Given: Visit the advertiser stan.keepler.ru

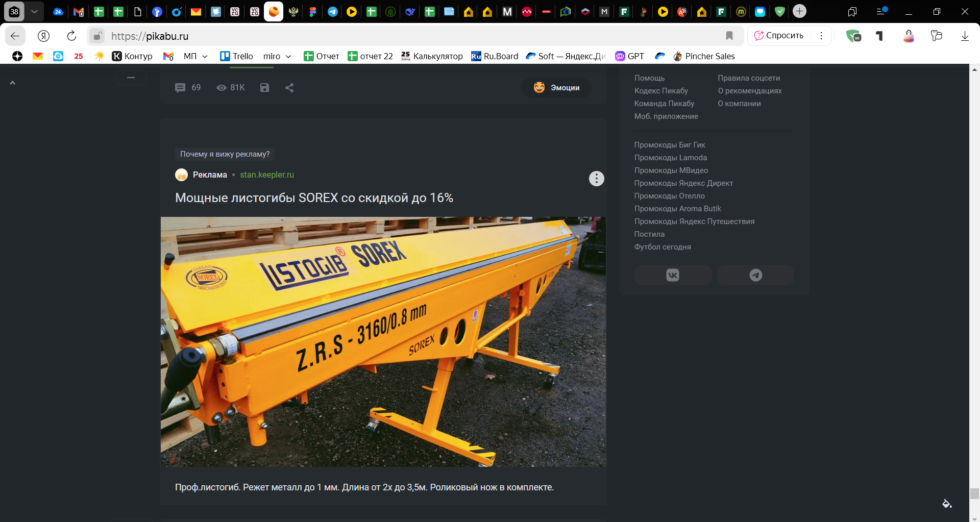Looking at the screenshot, I should (x=267, y=175).
